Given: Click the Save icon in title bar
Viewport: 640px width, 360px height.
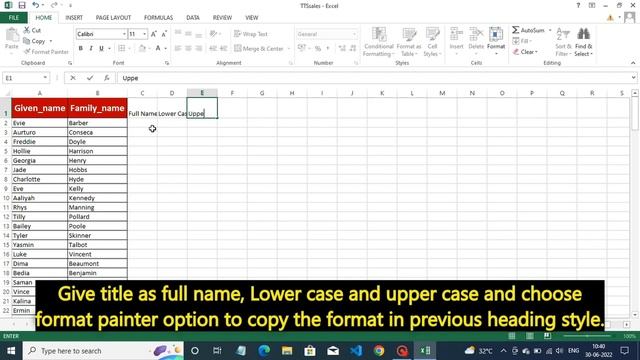Looking at the screenshot, I should click(22, 5).
